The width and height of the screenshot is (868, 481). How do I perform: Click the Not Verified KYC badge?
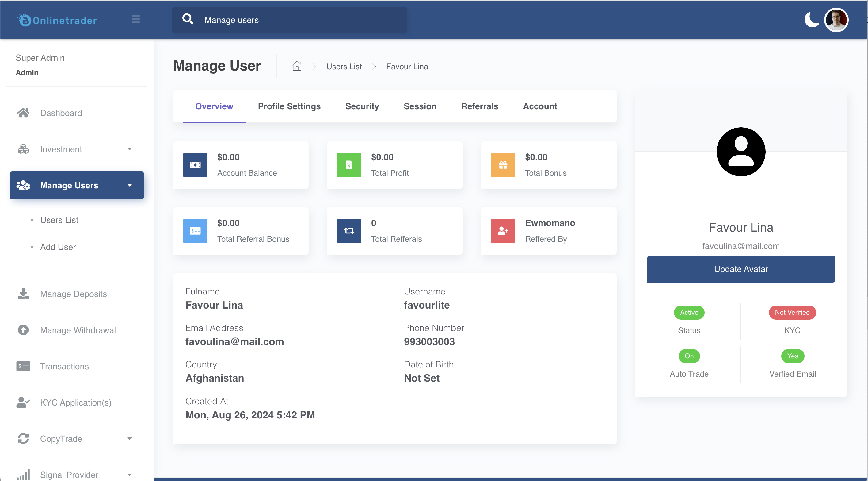point(792,312)
